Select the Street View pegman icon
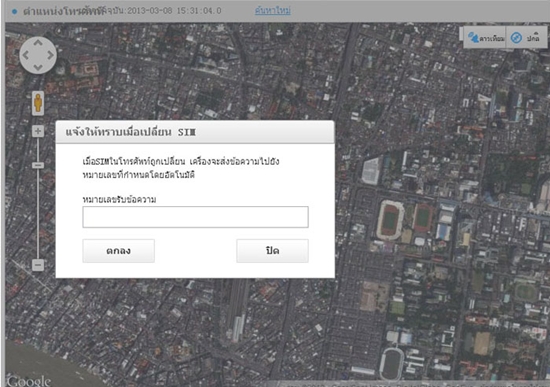550x387 pixels. (x=38, y=103)
